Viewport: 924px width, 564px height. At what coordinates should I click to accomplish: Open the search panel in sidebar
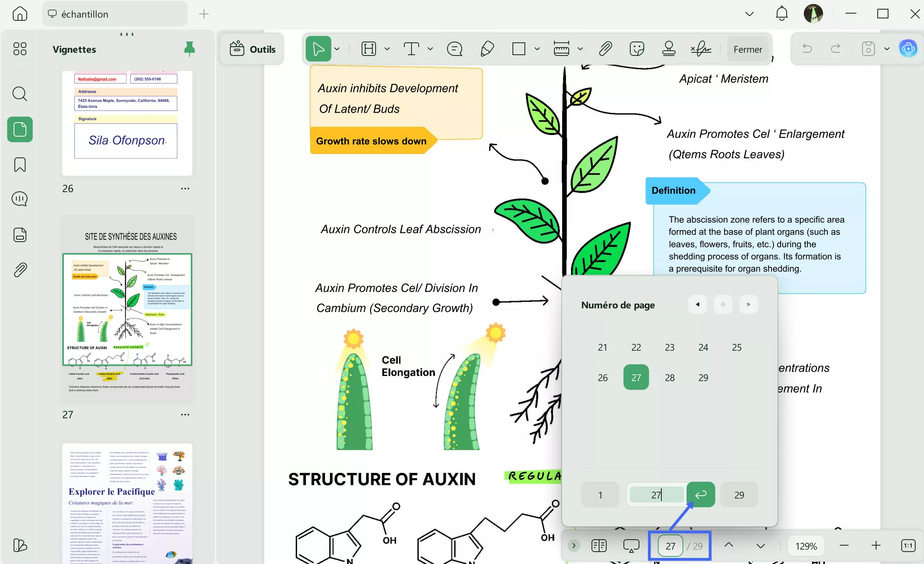coord(20,94)
